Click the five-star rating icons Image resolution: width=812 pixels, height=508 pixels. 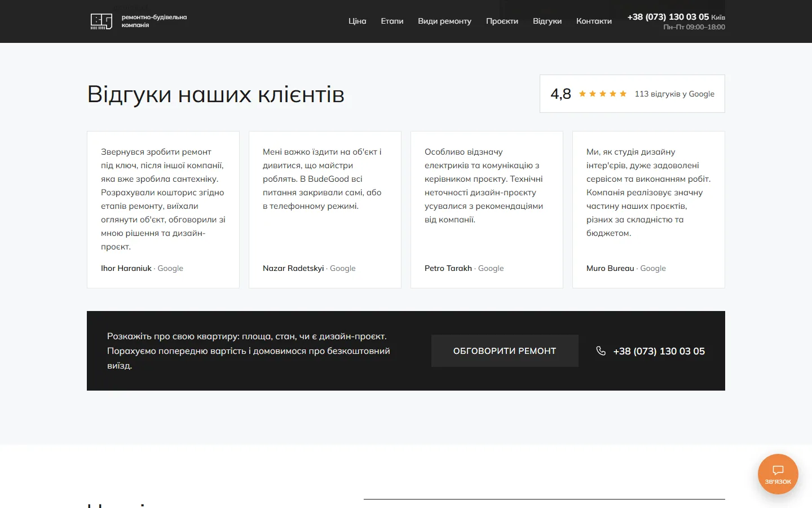coord(603,94)
